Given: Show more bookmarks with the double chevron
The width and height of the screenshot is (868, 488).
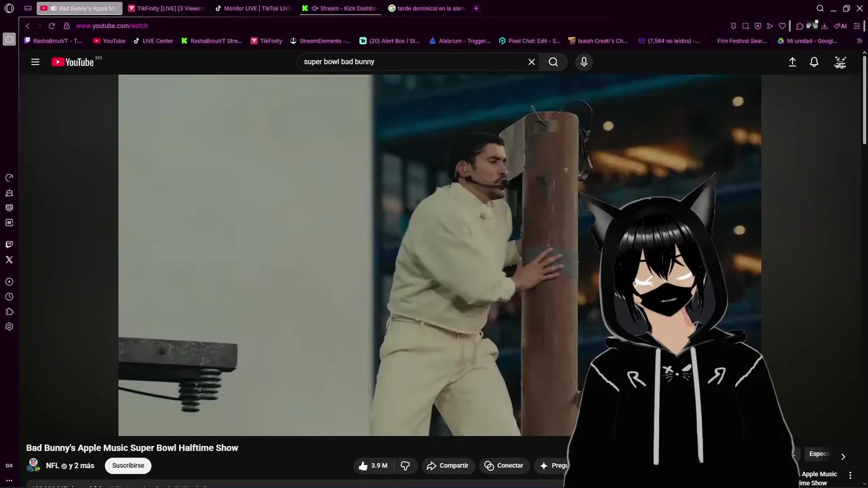Looking at the screenshot, I should pyautogui.click(x=859, y=41).
